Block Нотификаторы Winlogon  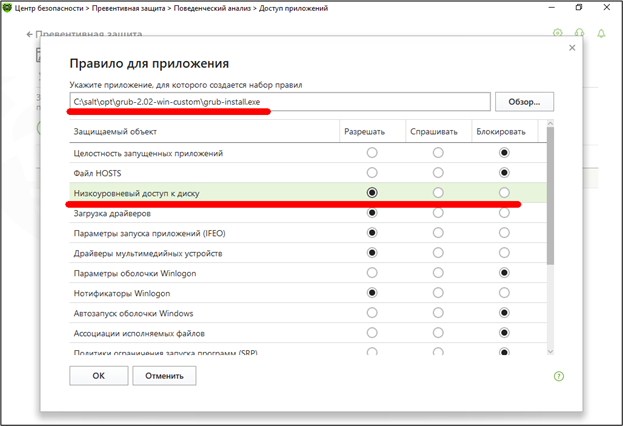click(504, 293)
